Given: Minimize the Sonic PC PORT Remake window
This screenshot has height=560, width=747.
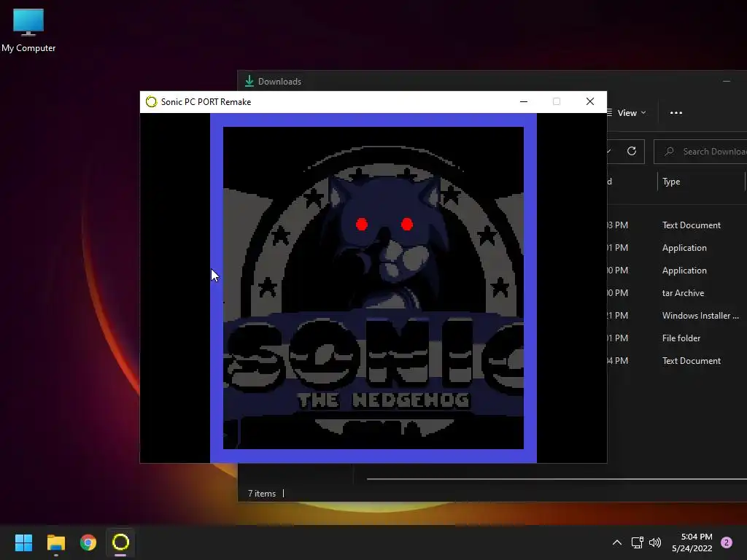Looking at the screenshot, I should [x=524, y=101].
